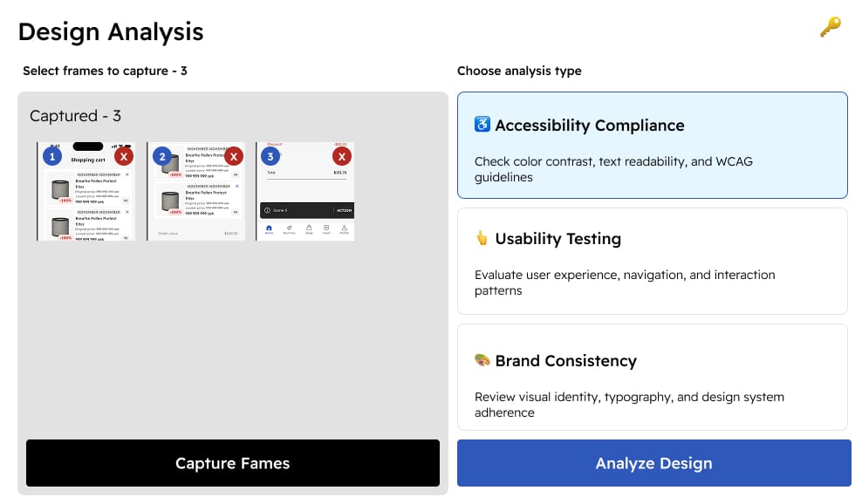Open the second captured frame thumbnail
Image resolution: width=862 pixels, height=504 pixels.
click(x=195, y=202)
